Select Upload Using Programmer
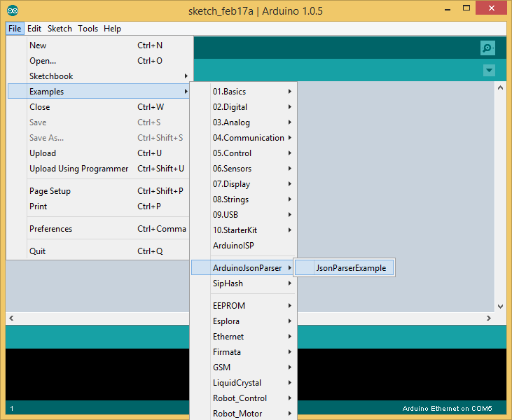The image size is (512, 420). coord(98,169)
